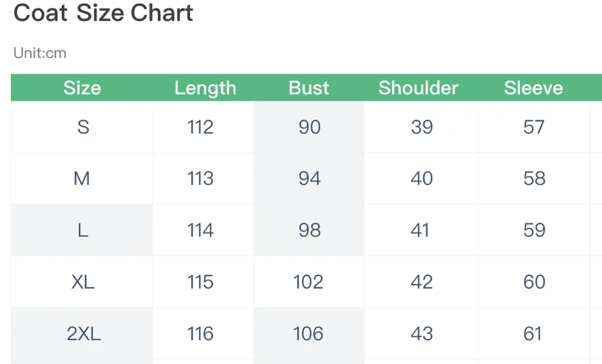Click the length value 113 cell
This screenshot has height=364, width=602.
click(x=203, y=178)
